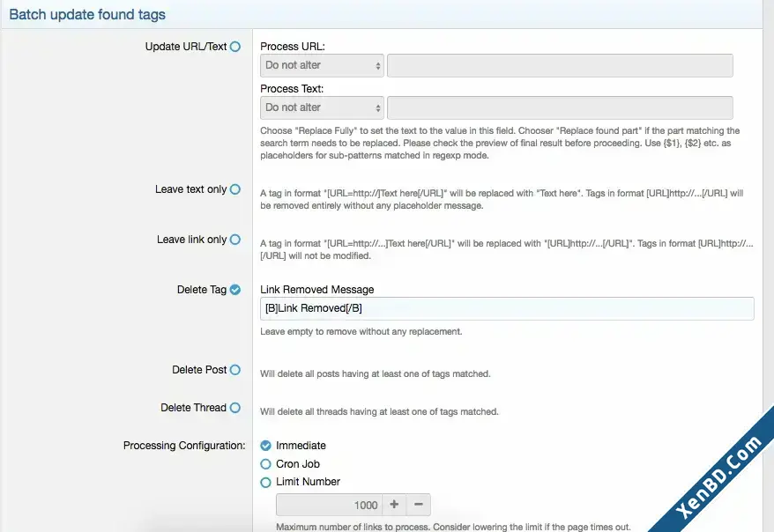Viewport: 774px width, 532px height.
Task: Select Cron Job processing option
Action: (265, 464)
